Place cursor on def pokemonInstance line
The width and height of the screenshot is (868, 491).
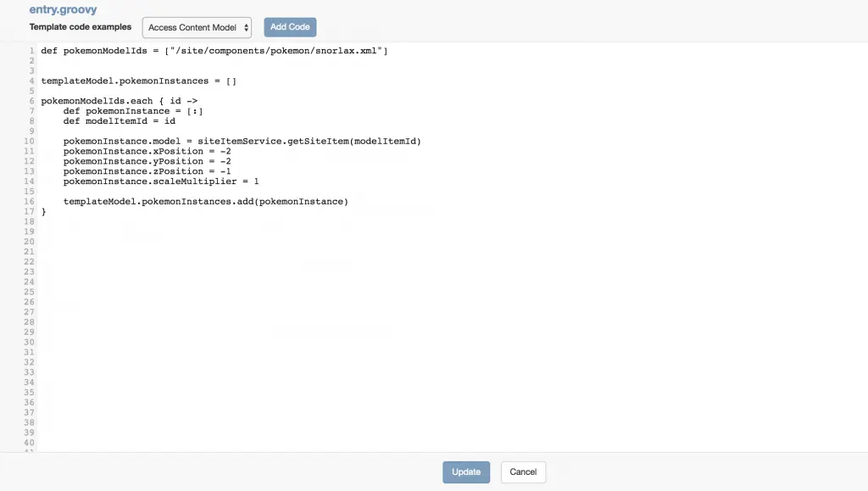(x=133, y=111)
